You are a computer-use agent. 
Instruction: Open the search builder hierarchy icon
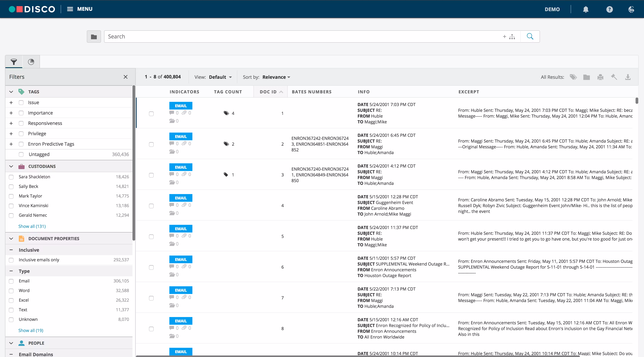512,37
